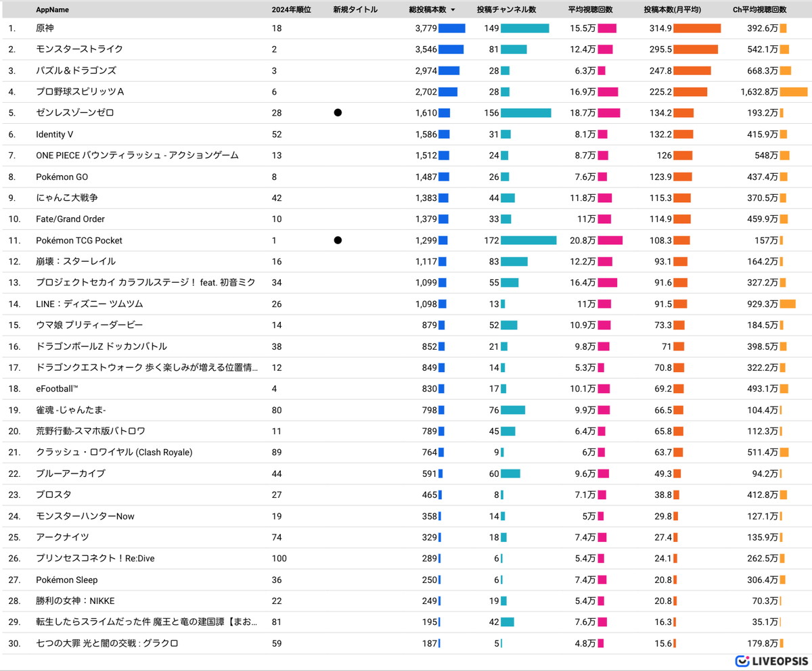
Task: Click the LIVEOPSIS logo icon
Action: click(742, 661)
